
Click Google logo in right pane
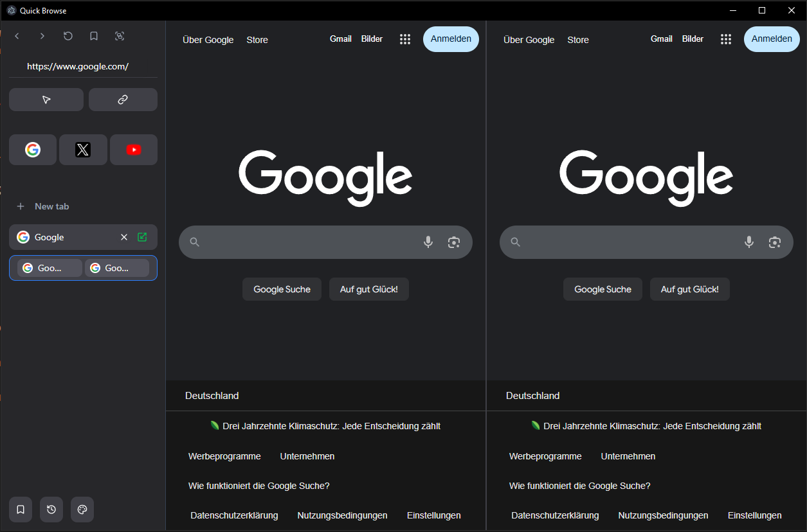point(646,178)
